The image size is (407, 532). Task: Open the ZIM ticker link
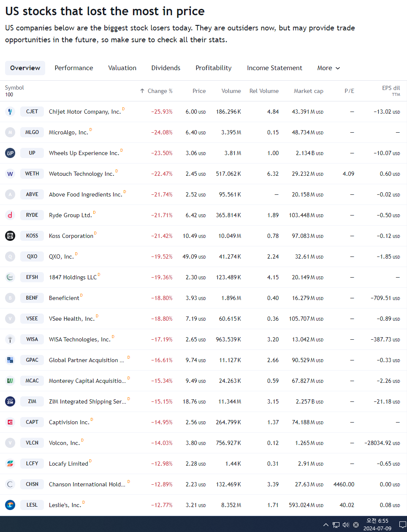pyautogui.click(x=32, y=401)
